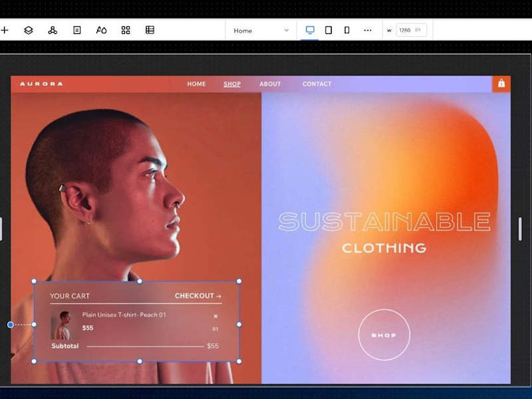Switch to the tablet breakpoint

point(329,30)
